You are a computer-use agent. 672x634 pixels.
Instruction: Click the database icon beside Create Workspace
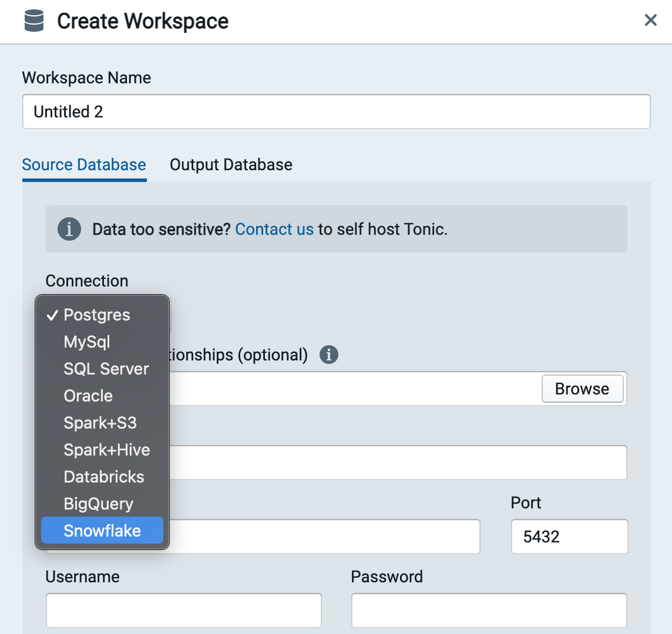[x=34, y=21]
